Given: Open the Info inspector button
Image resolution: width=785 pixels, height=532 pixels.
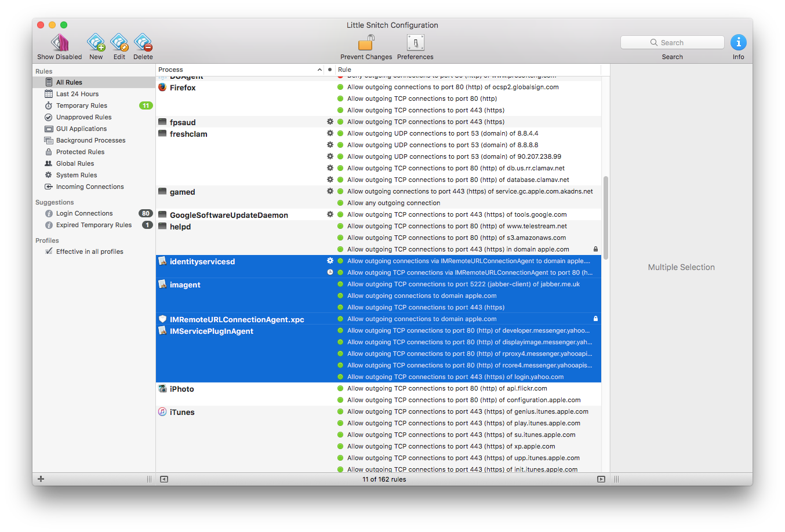Looking at the screenshot, I should click(x=738, y=42).
